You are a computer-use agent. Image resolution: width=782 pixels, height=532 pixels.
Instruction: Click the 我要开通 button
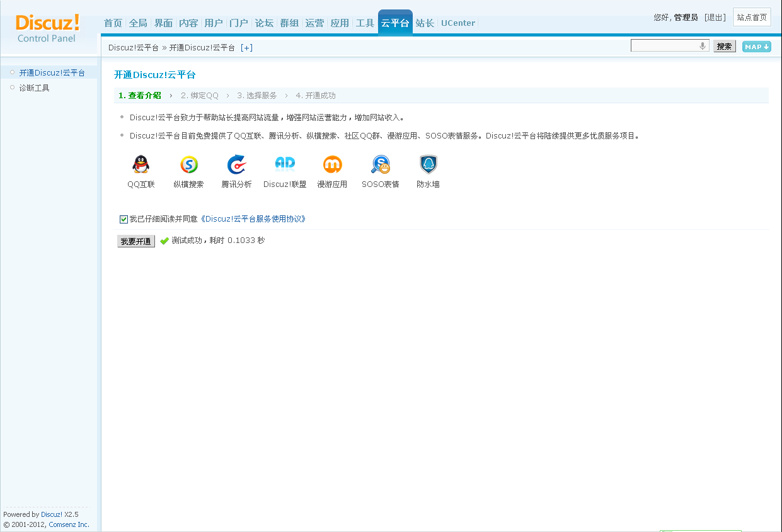[136, 241]
